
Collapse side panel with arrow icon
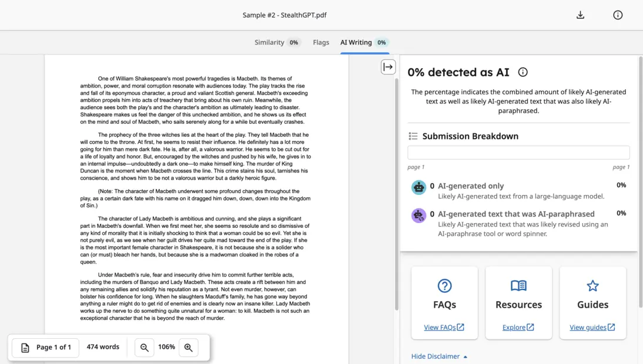tap(388, 67)
